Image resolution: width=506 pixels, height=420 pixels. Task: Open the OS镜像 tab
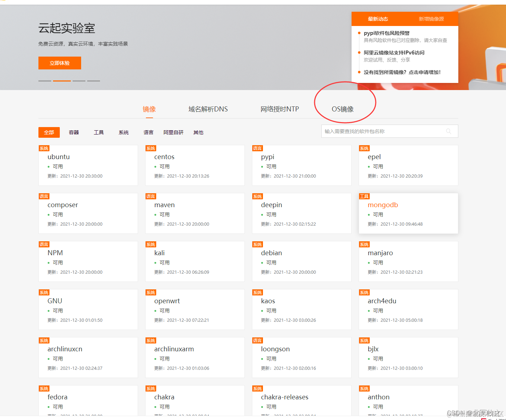point(343,109)
